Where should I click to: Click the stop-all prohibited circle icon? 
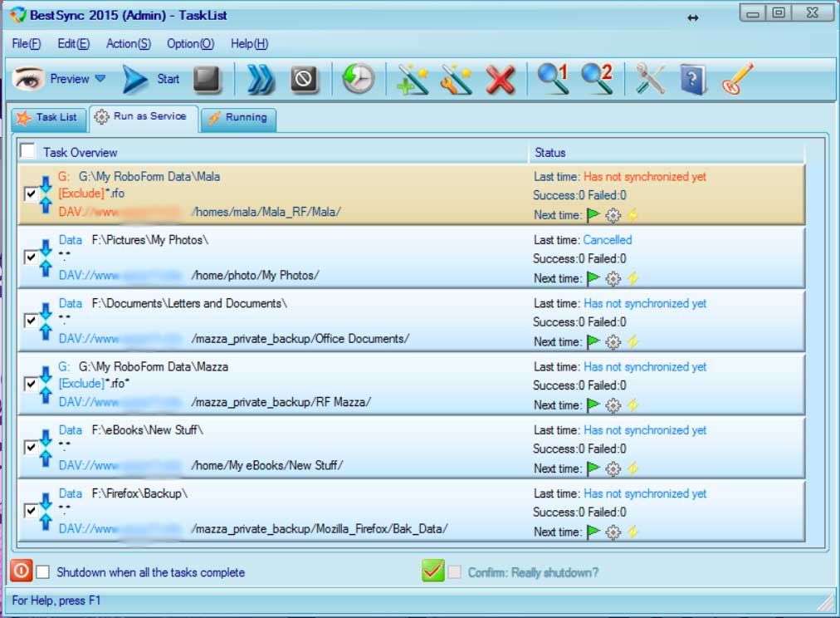(x=304, y=80)
